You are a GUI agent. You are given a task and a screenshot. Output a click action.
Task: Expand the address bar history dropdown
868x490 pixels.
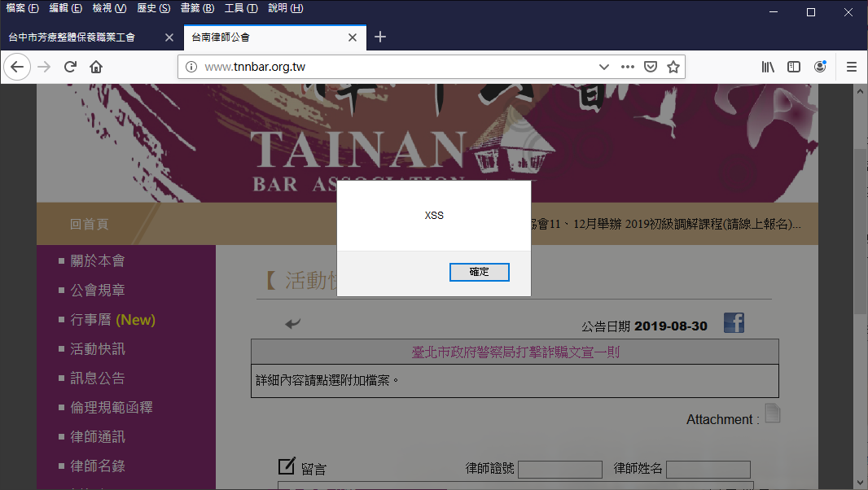click(x=604, y=67)
